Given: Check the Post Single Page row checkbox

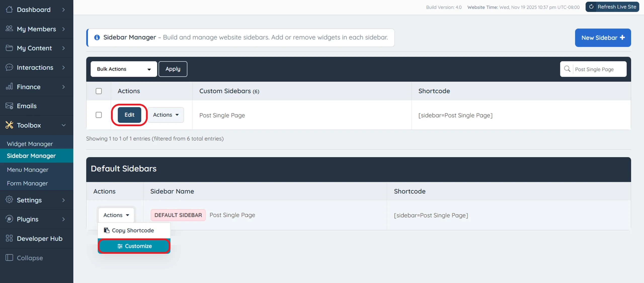Looking at the screenshot, I should tap(99, 115).
